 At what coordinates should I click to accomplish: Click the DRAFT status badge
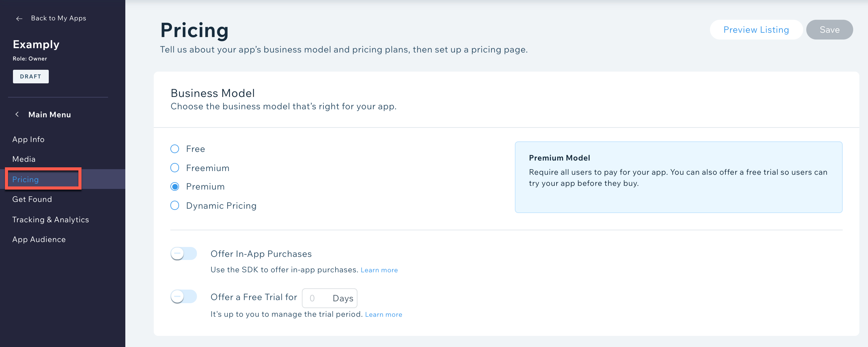(31, 77)
